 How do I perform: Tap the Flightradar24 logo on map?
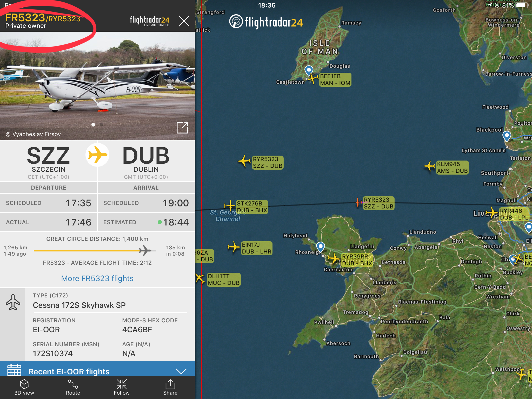(x=266, y=22)
